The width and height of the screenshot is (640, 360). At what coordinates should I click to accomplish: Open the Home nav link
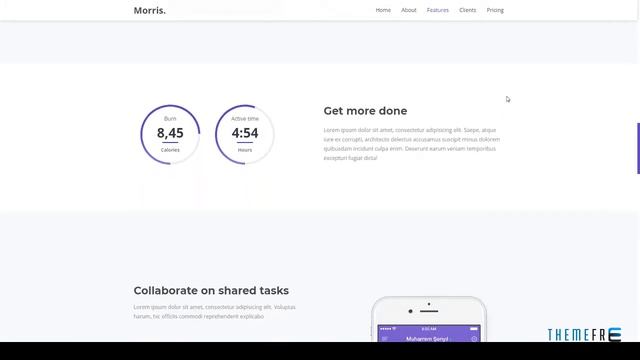pos(383,10)
